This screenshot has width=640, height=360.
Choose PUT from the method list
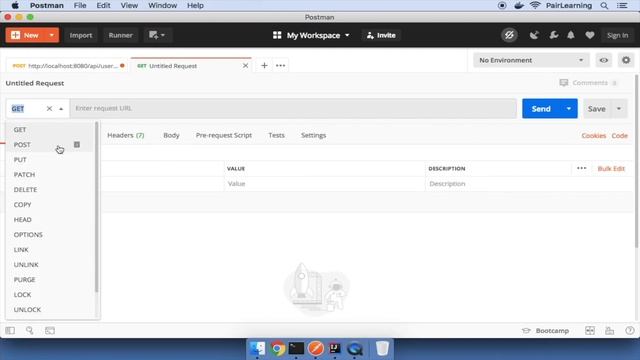click(x=50, y=160)
